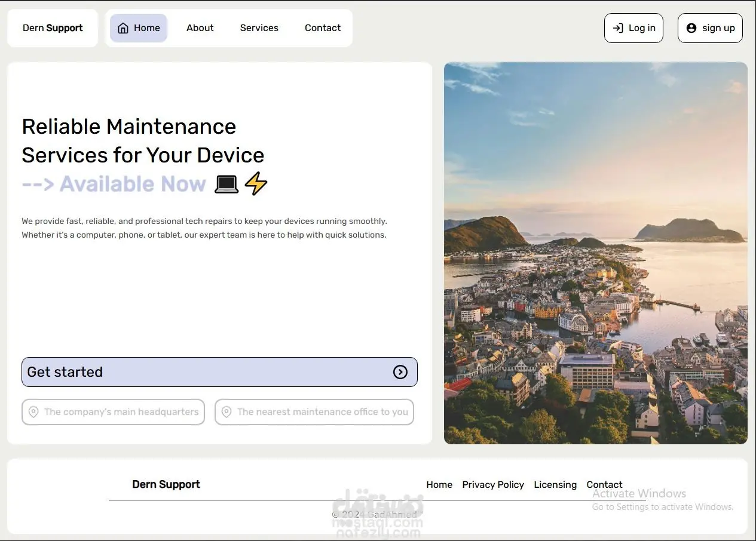Image resolution: width=756 pixels, height=541 pixels.
Task: Click the user profile icon beside sign up
Action: pos(691,28)
